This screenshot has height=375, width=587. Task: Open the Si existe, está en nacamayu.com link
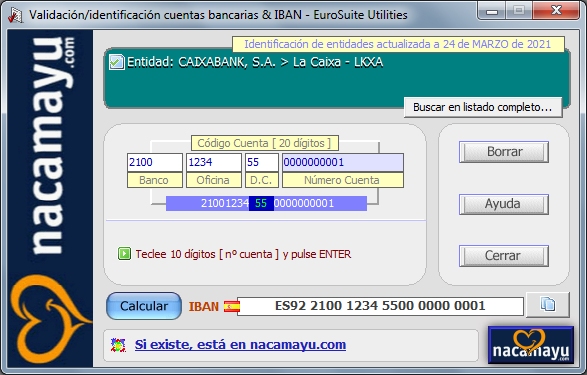click(x=240, y=345)
